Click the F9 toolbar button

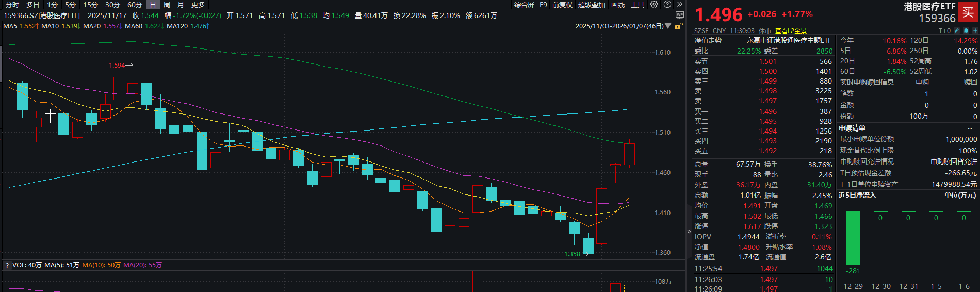[544, 5]
